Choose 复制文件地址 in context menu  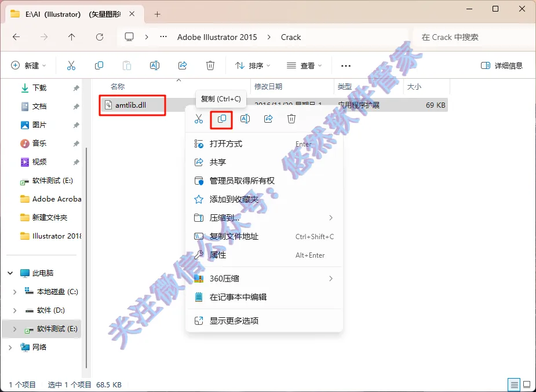(x=264, y=236)
